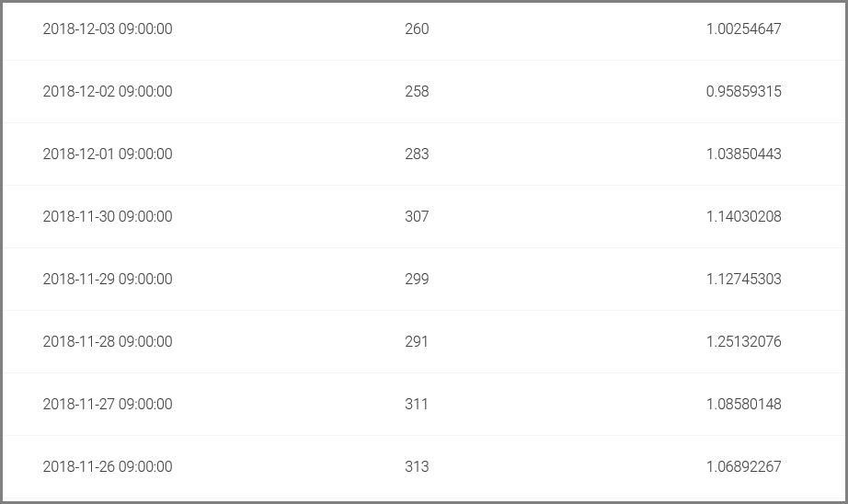Click the value 1.12745303

[x=743, y=280]
